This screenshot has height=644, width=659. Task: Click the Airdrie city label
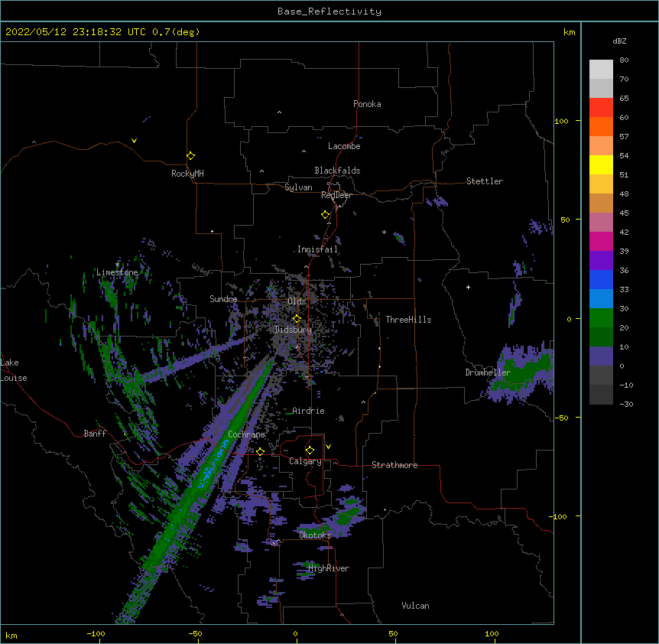click(x=309, y=411)
